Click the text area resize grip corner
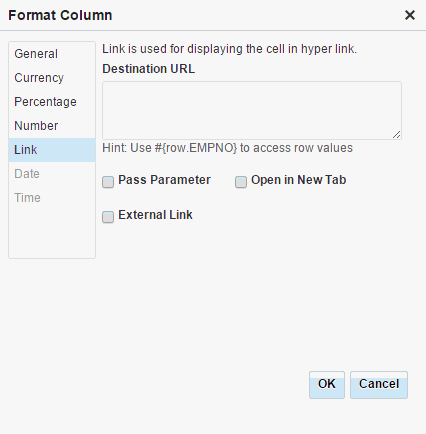The width and height of the screenshot is (426, 434). pyautogui.click(x=396, y=135)
